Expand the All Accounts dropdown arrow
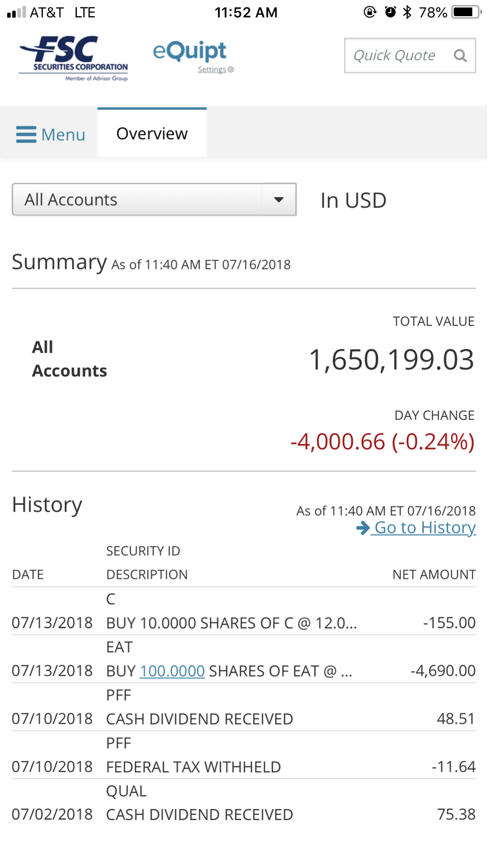This screenshot has width=488, height=868. (279, 200)
